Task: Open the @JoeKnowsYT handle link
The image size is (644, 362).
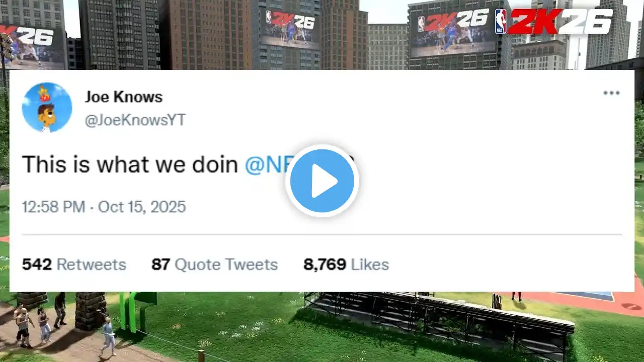Action: 135,120
